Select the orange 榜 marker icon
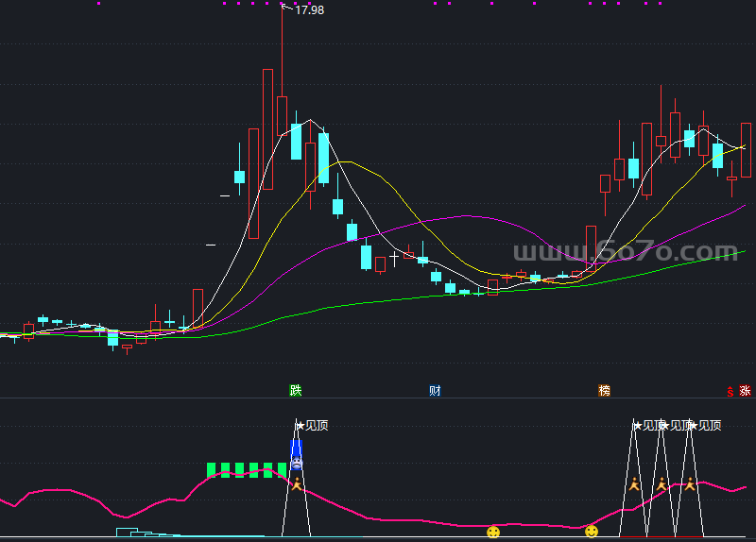 604,390
